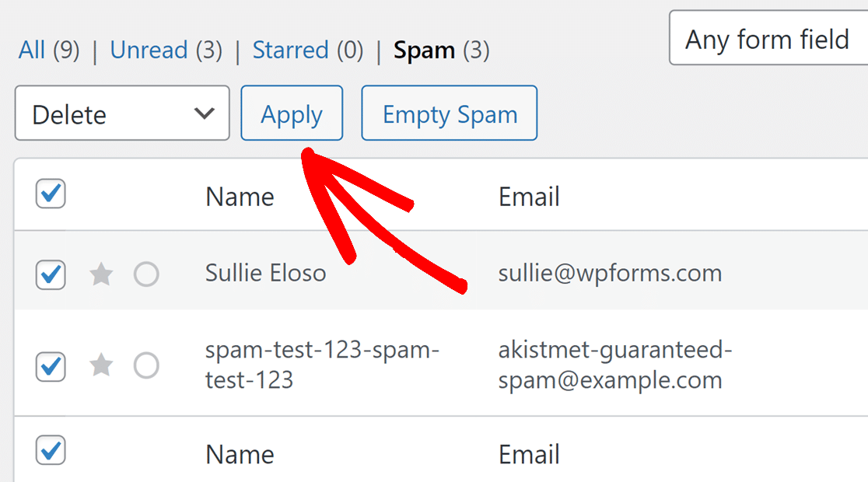
Task: Click the sullie@wpforms.com email cell
Action: [610, 273]
